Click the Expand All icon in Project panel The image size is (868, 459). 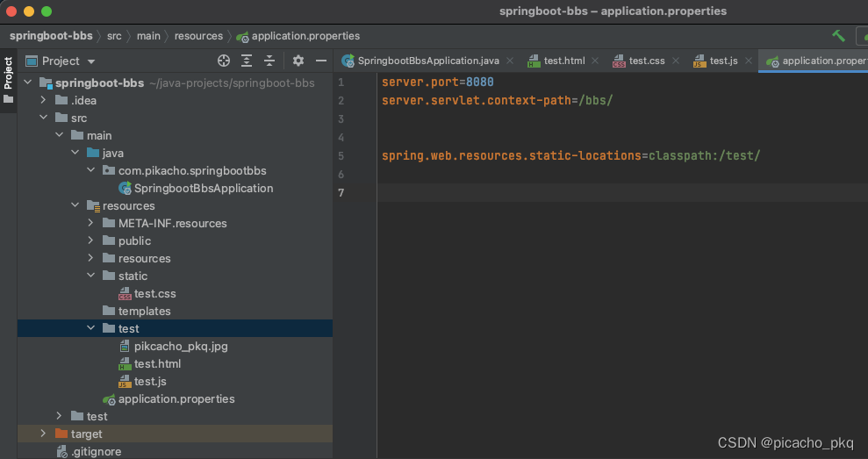247,61
